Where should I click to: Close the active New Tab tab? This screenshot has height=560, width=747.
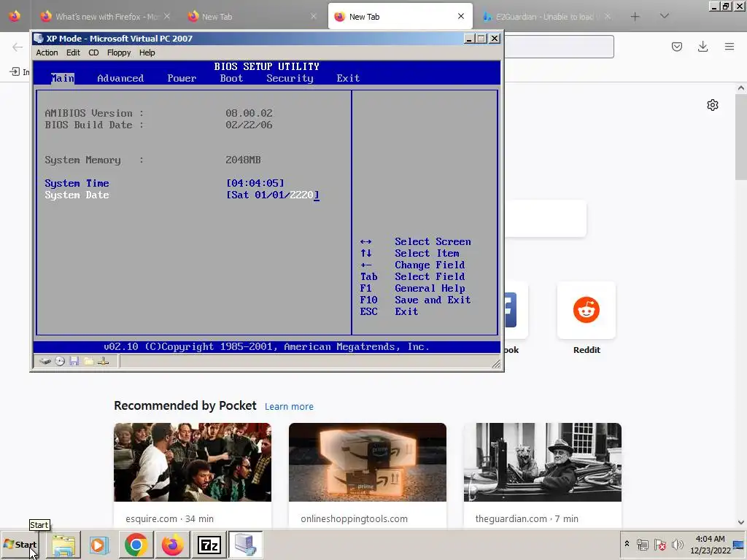point(461,16)
